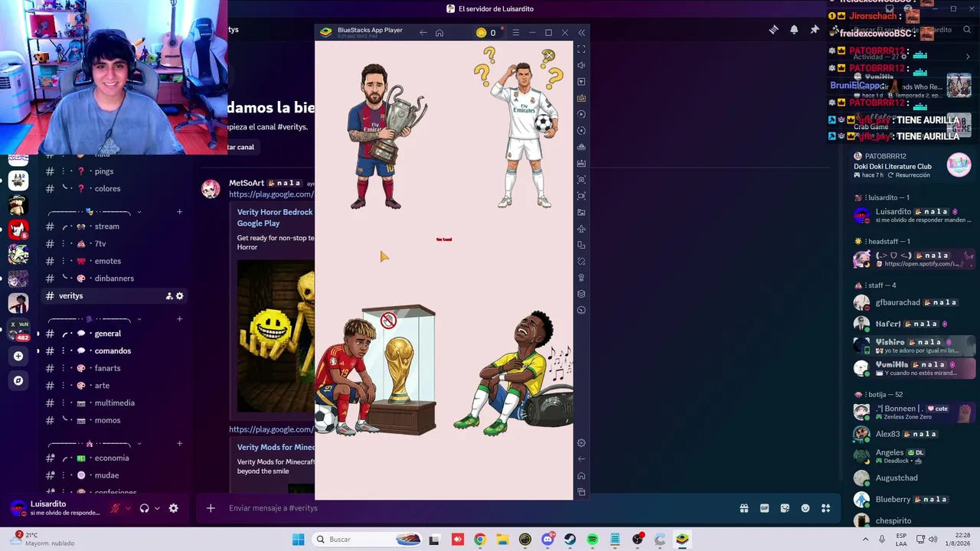Add a new Discord server
Screen dimensions: 980x551
click(18, 356)
